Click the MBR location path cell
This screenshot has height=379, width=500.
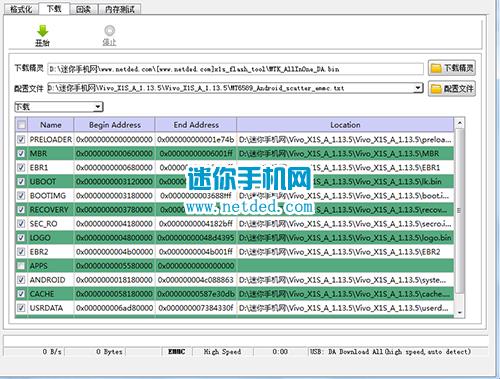pyautogui.click(x=345, y=153)
